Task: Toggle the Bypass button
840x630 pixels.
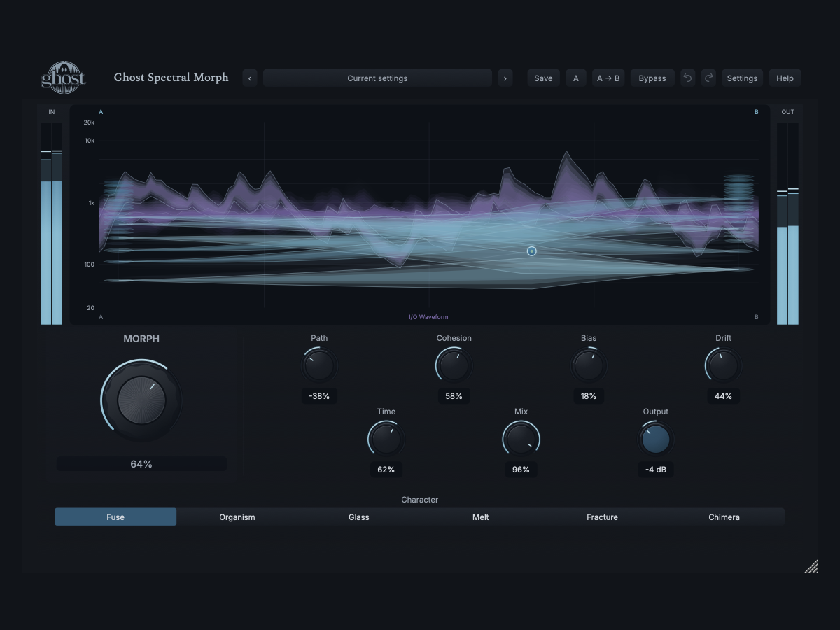Action: click(x=652, y=78)
